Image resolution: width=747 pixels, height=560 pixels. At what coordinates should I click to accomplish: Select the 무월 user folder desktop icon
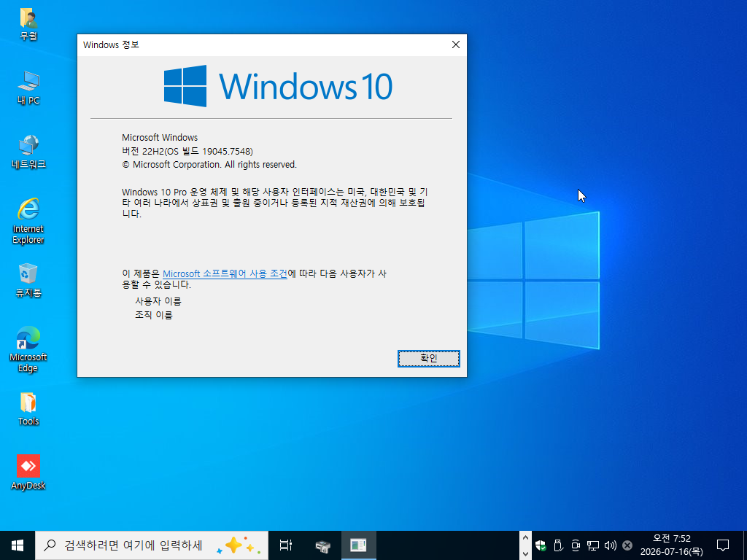[28, 24]
